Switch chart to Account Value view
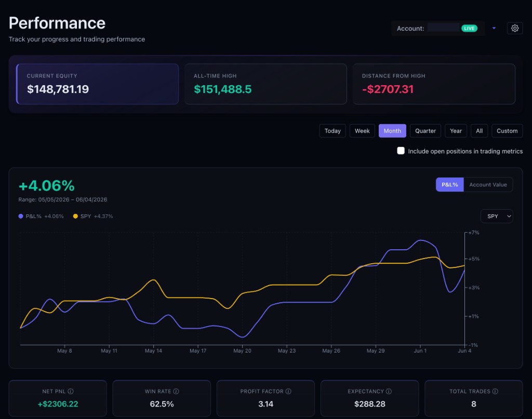532x419 pixels. click(488, 185)
